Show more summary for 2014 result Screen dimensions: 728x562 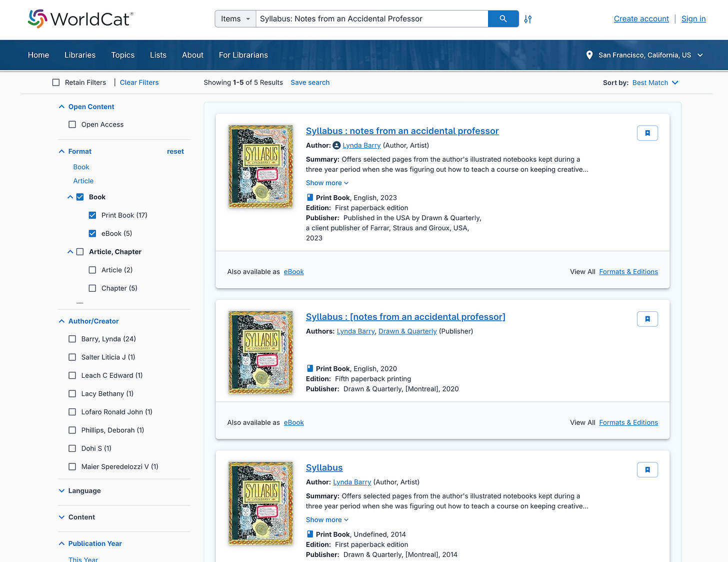tap(327, 520)
